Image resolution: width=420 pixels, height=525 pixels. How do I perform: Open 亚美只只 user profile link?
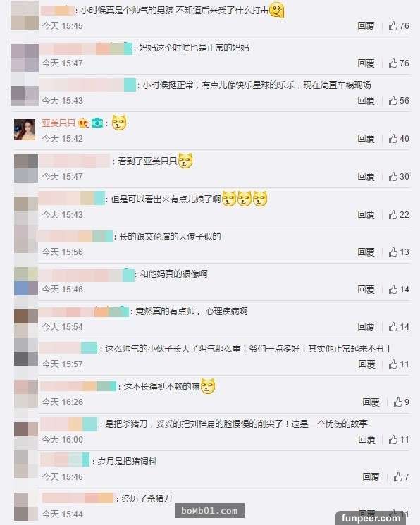(x=58, y=123)
